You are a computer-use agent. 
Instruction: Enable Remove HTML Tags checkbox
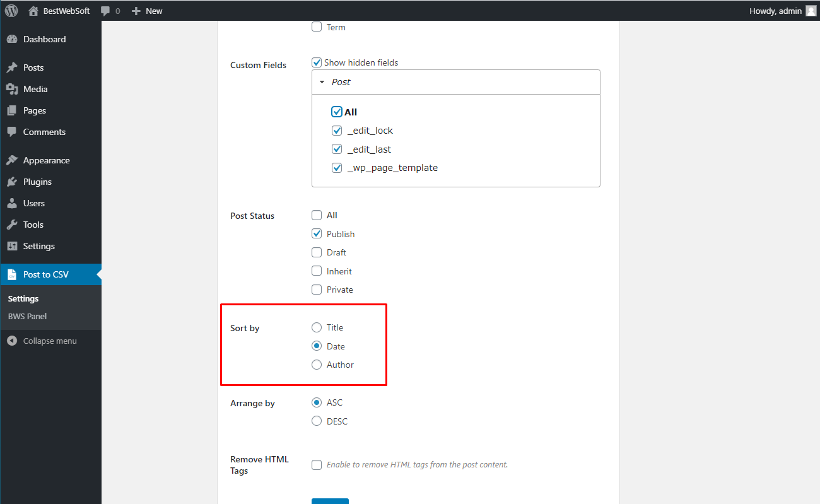pos(317,465)
